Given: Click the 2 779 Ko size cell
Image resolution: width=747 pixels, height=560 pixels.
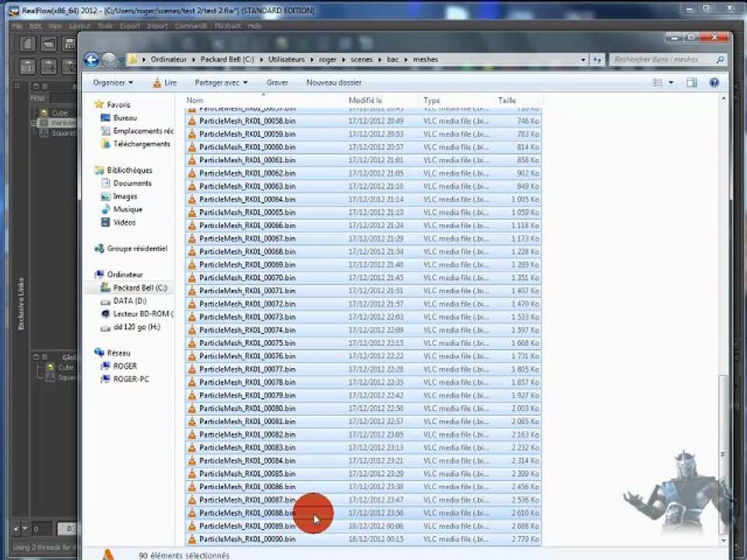Looking at the screenshot, I should pyautogui.click(x=525, y=539).
